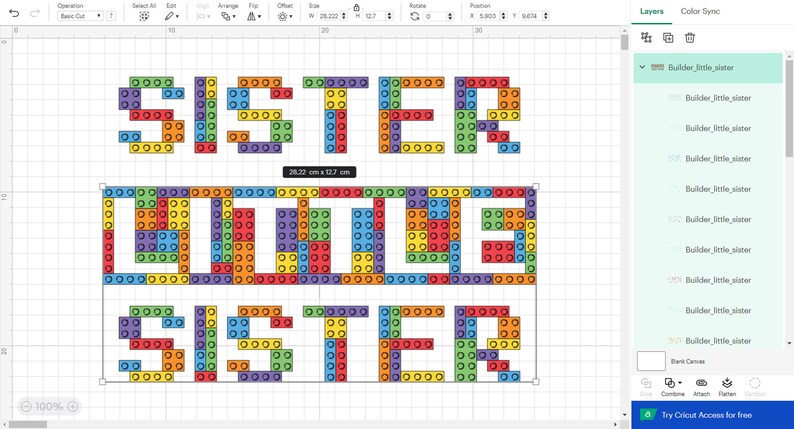The image size is (794, 429).
Task: Click the canvas vertical scrollbar thumb
Action: click(624, 43)
